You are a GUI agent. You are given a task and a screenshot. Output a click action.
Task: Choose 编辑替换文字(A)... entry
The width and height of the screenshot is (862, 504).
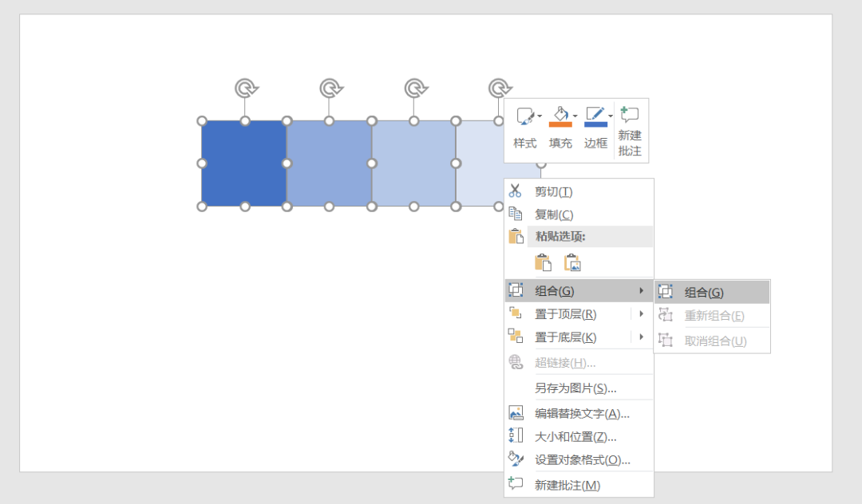click(x=579, y=413)
